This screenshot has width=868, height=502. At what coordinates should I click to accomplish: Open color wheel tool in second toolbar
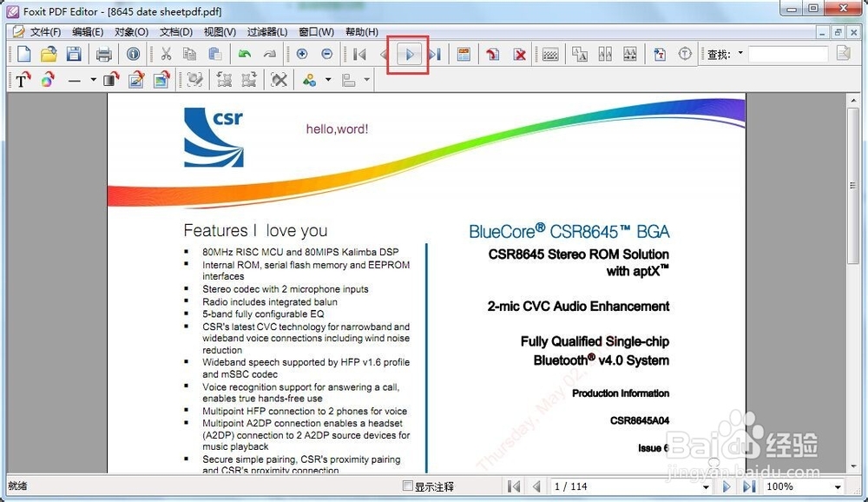[x=48, y=81]
